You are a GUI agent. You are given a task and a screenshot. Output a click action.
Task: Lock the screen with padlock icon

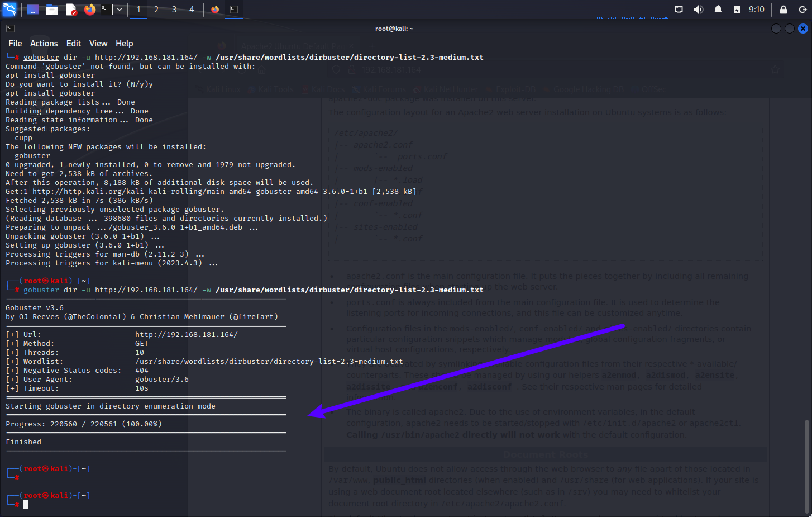click(784, 10)
